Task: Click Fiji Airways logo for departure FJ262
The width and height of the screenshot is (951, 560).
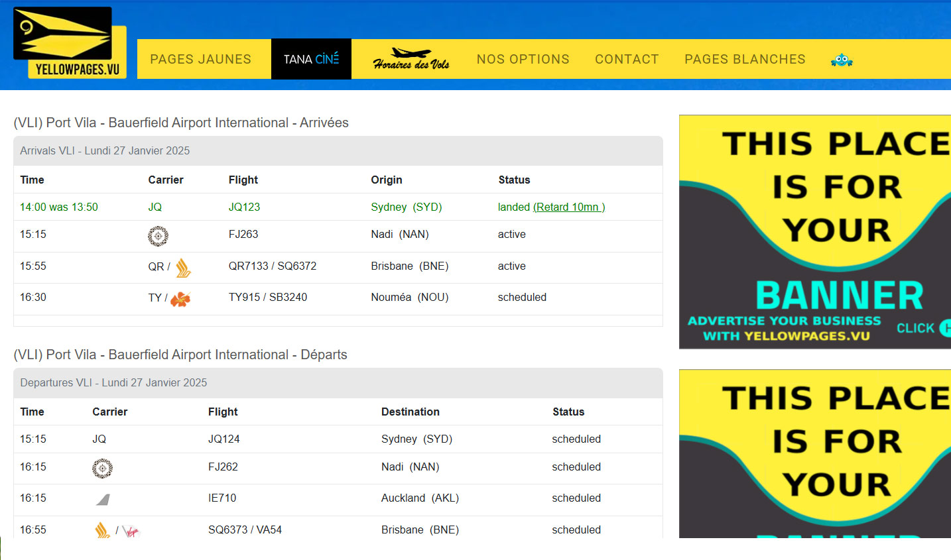Action: (x=102, y=469)
